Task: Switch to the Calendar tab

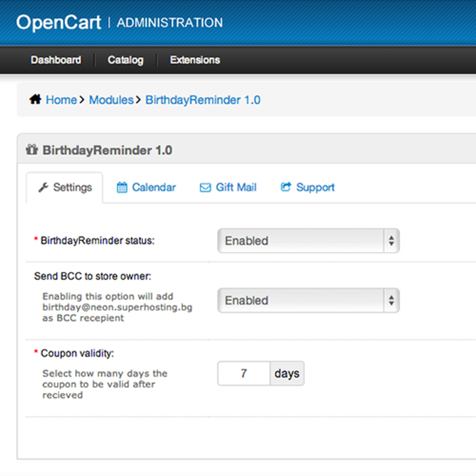Action: click(x=146, y=187)
